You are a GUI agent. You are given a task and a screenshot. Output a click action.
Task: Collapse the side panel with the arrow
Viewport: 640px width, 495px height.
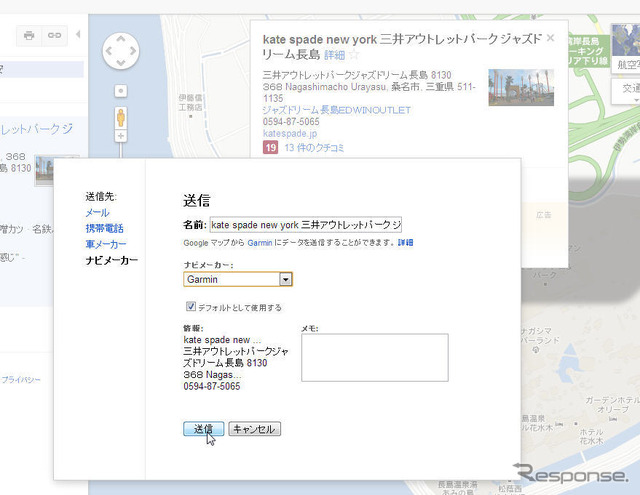[x=78, y=35]
